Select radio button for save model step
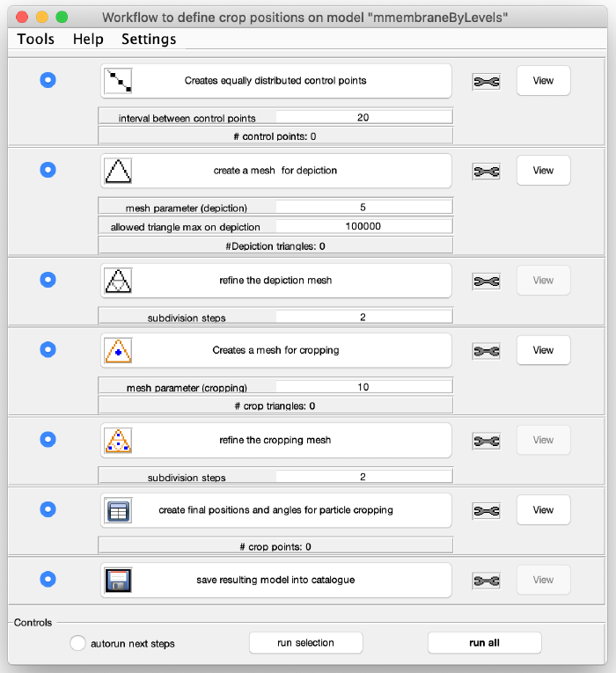Screen dimensions: 616x673 (48, 579)
